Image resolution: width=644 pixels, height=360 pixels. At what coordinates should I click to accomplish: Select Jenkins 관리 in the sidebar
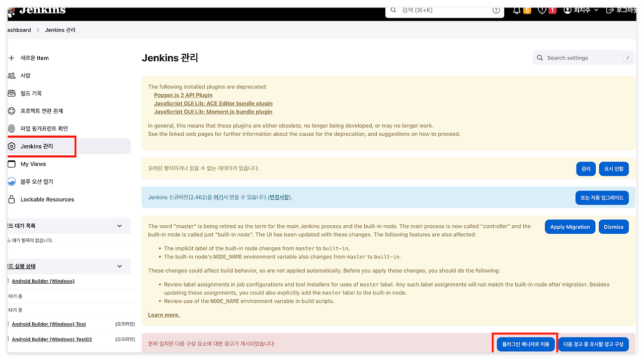tap(69, 146)
